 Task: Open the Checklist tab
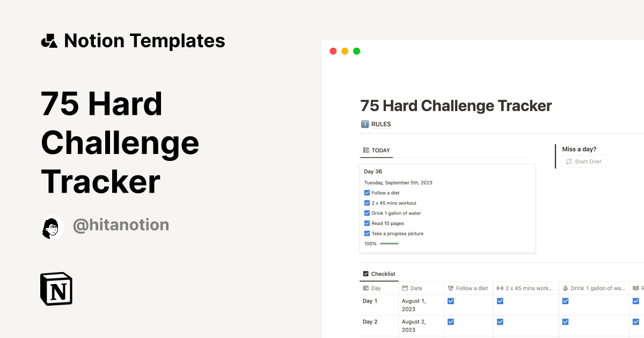pos(379,274)
